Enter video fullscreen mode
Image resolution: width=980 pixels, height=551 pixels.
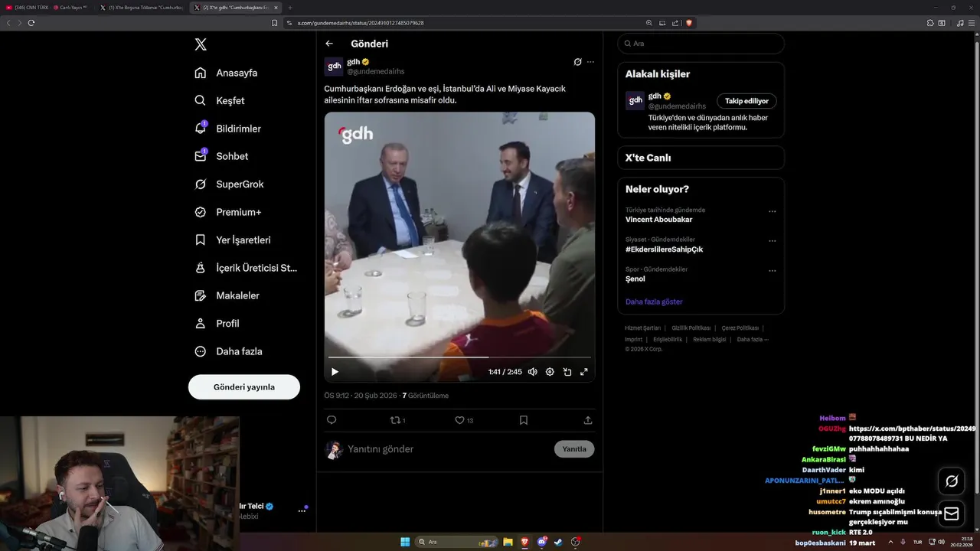click(583, 372)
